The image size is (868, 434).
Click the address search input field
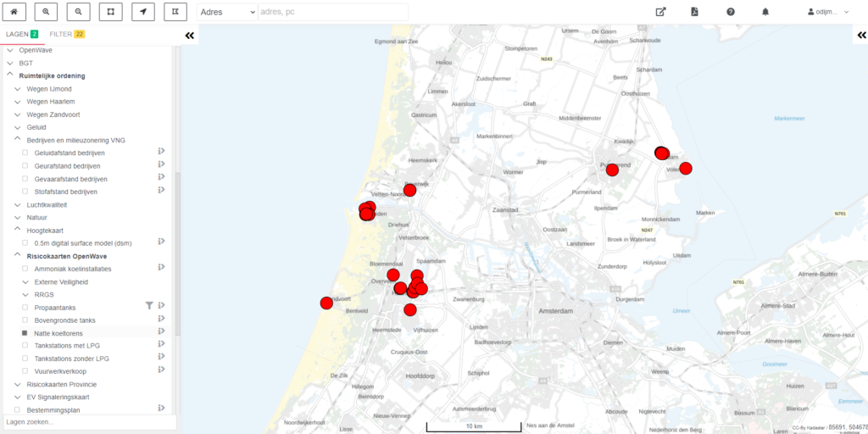tap(332, 12)
